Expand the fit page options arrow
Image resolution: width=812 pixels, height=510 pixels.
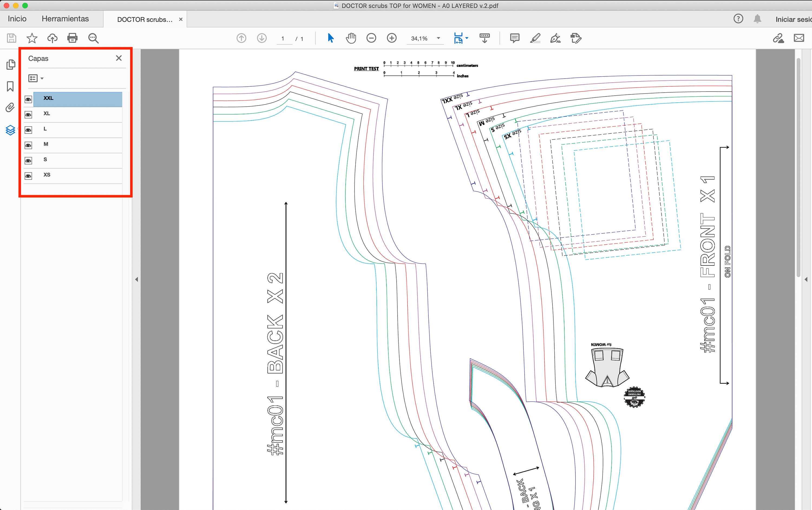click(x=467, y=38)
